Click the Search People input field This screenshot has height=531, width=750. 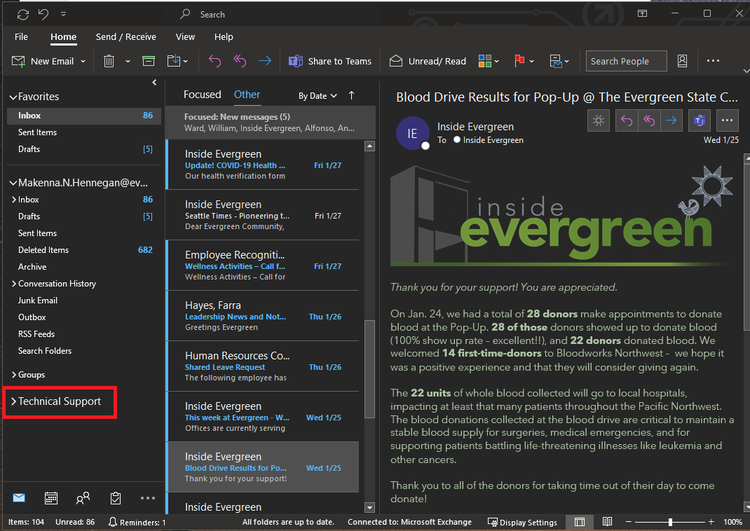tap(625, 61)
